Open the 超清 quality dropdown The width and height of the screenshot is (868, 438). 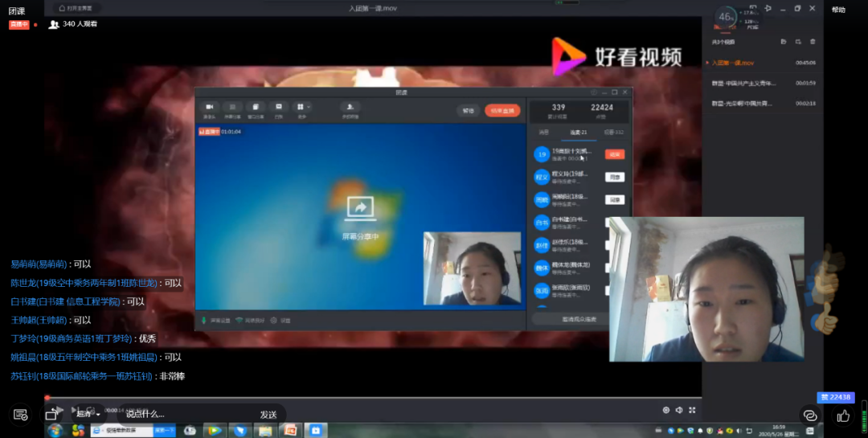(88, 414)
